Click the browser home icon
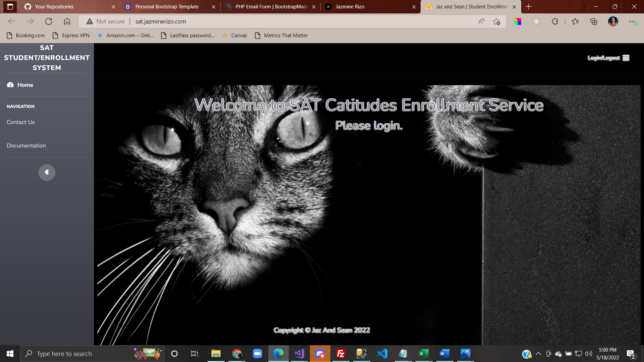The image size is (644, 362). (67, 21)
